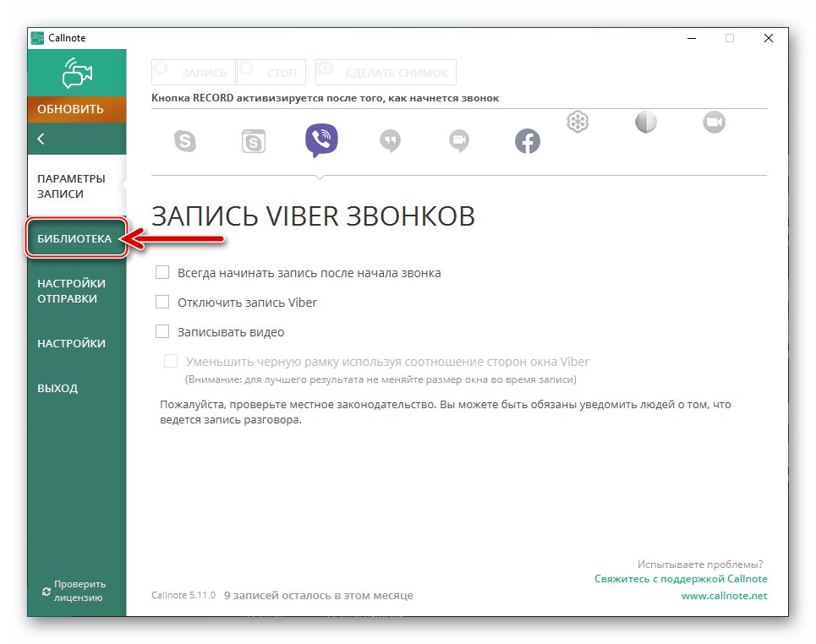
Task: Select the Viber service icon
Action: point(321,140)
